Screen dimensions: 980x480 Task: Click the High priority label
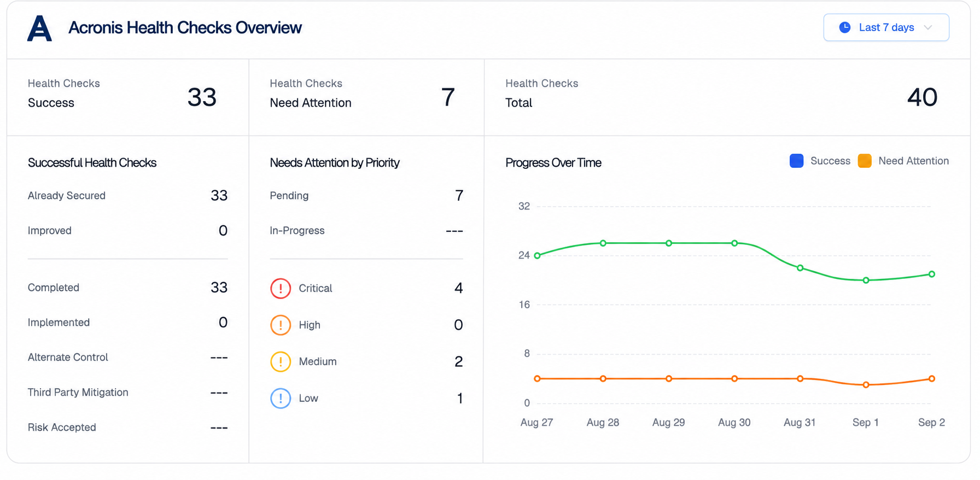(x=310, y=325)
